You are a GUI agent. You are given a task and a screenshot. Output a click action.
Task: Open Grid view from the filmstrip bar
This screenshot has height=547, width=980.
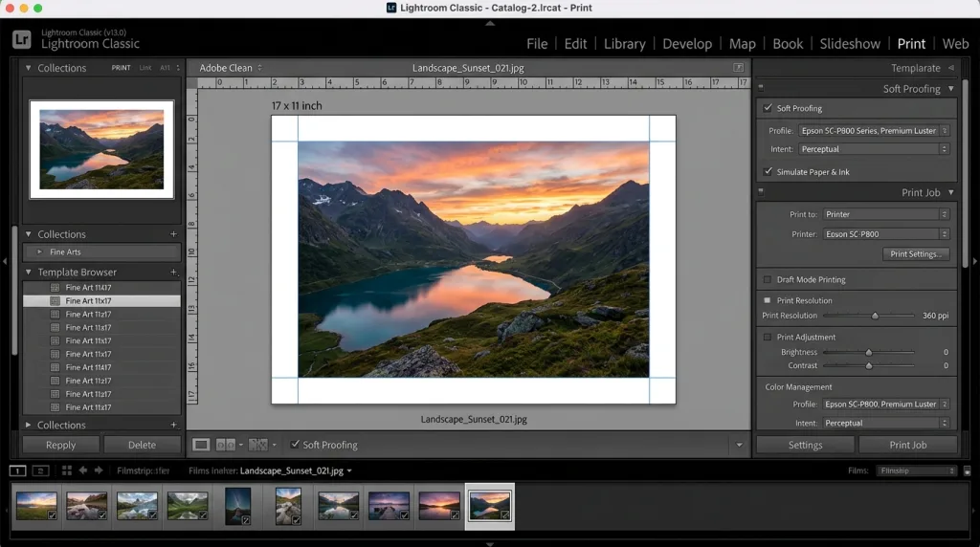[x=66, y=470]
